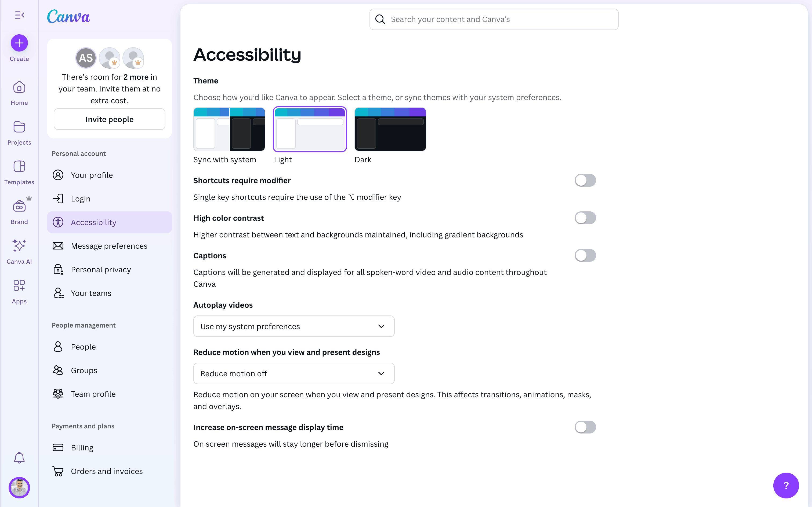Toggle Increase on-screen message display time
This screenshot has height=507, width=812.
click(x=585, y=427)
